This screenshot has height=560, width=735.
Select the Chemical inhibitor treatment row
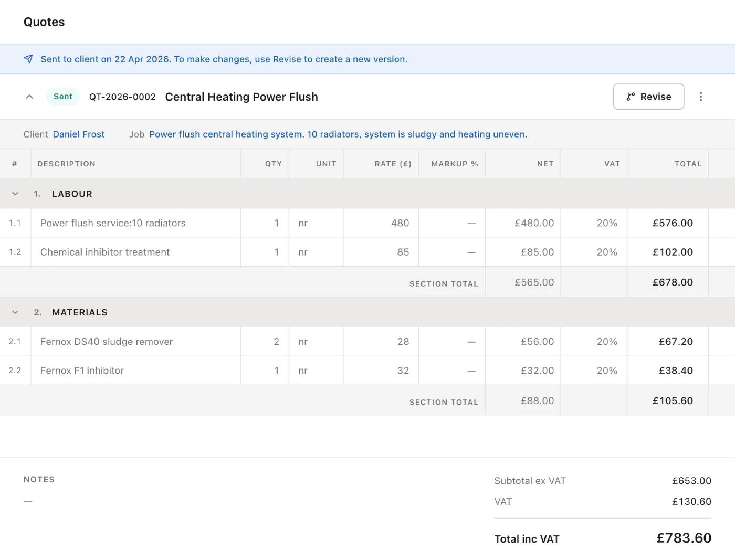[367, 252]
